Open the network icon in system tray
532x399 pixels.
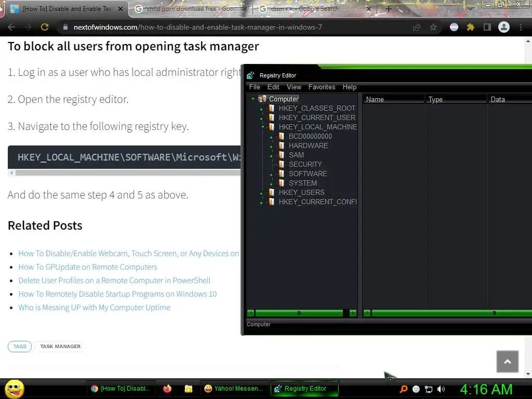[x=429, y=389]
